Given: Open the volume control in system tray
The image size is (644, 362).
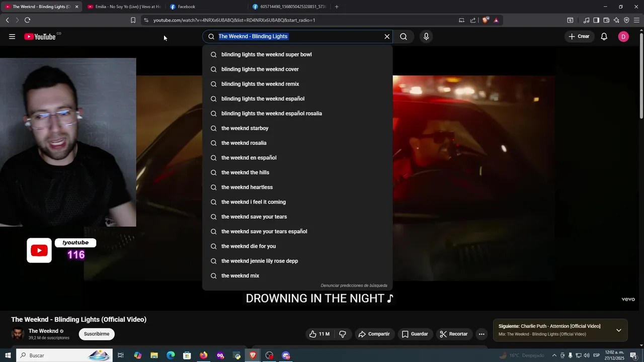Looking at the screenshot, I should coord(587,355).
